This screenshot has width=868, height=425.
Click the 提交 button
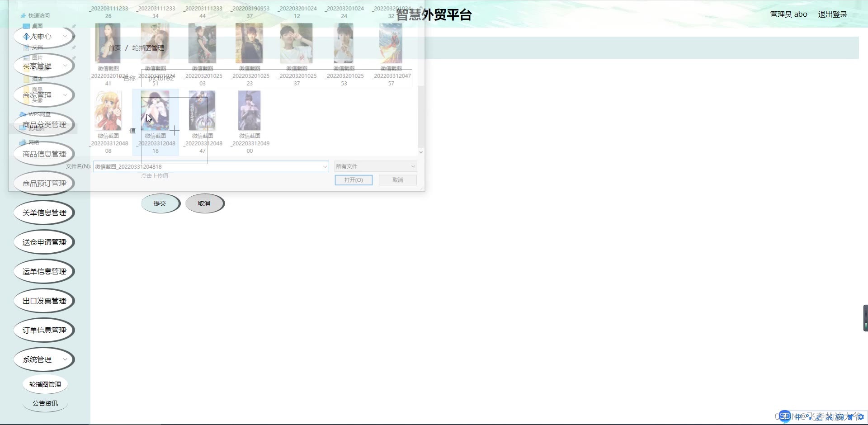click(x=160, y=203)
